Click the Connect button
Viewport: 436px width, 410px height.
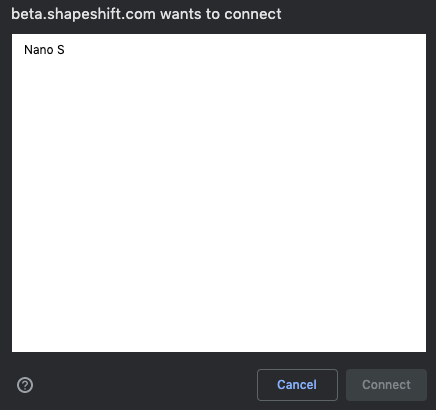tap(386, 385)
